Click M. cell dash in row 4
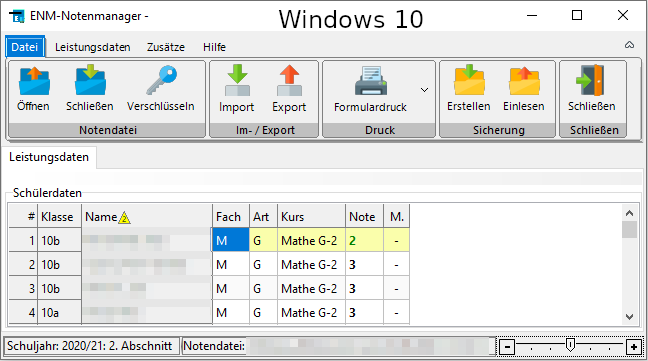The height and width of the screenshot is (361, 648). point(397,313)
